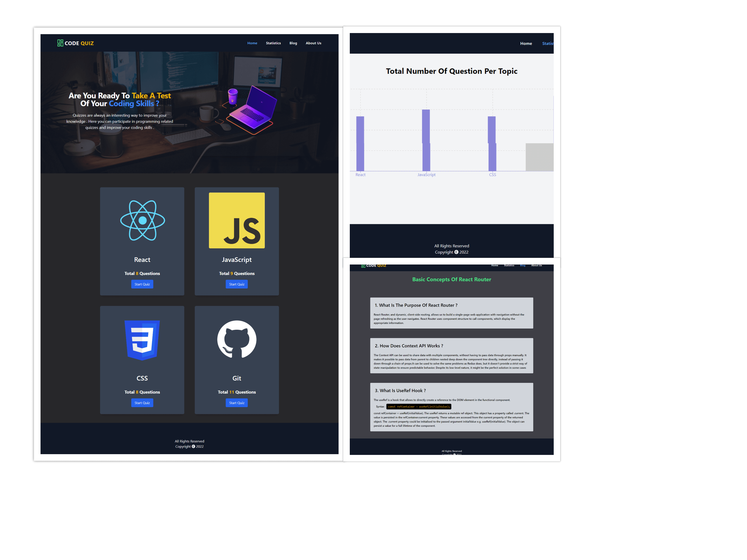The height and width of the screenshot is (560, 747).
Task: Start the React quiz
Action: 142,284
